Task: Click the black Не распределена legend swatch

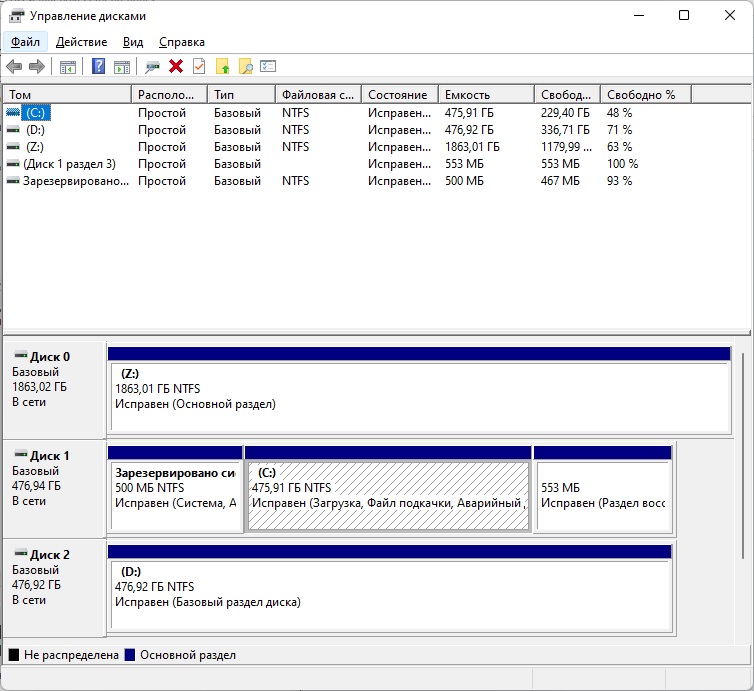Action: 14,655
